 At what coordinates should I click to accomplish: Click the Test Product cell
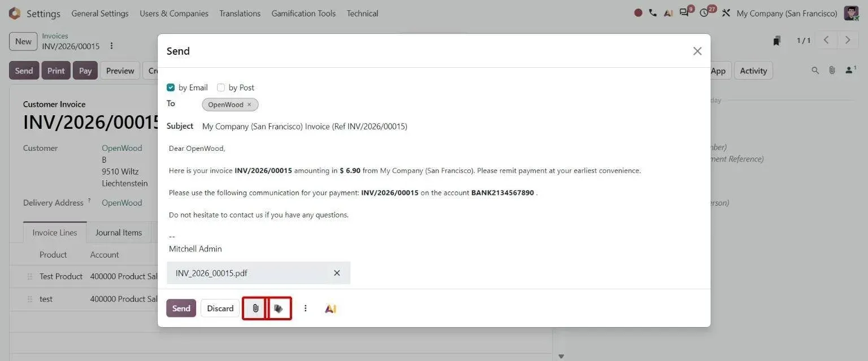[61, 276]
